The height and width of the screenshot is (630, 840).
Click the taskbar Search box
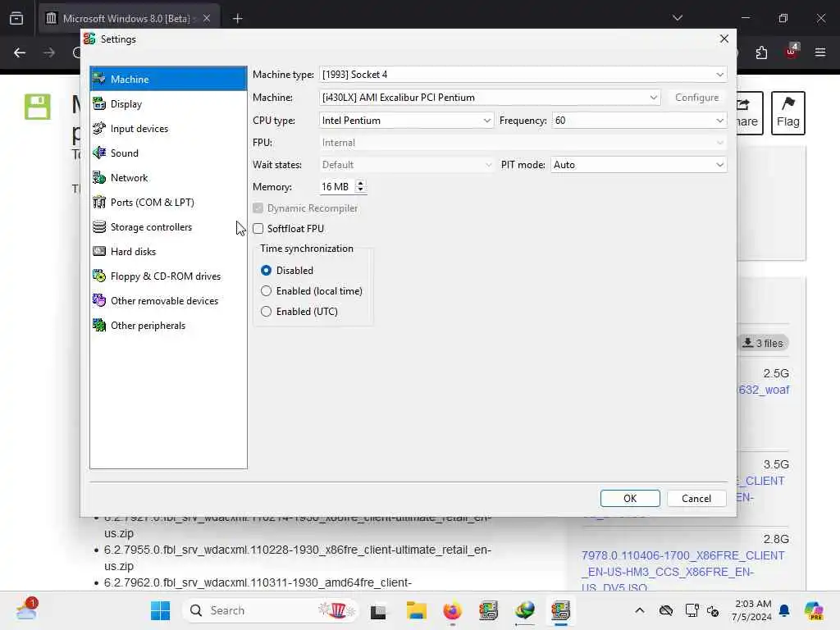271,610
